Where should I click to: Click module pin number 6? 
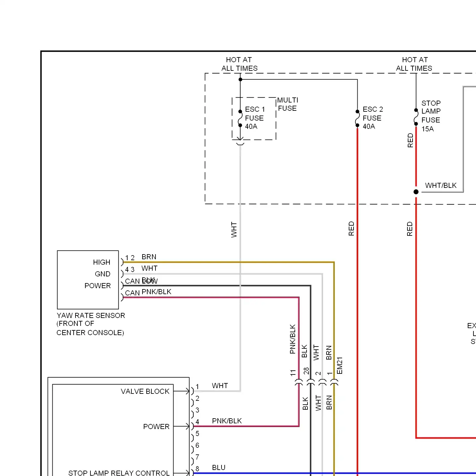[197, 445]
